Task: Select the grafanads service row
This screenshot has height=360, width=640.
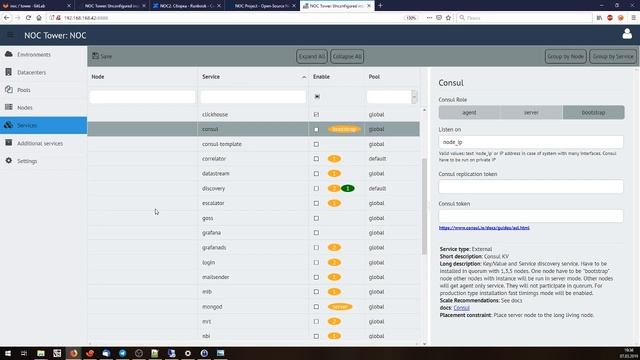Action: [253, 248]
